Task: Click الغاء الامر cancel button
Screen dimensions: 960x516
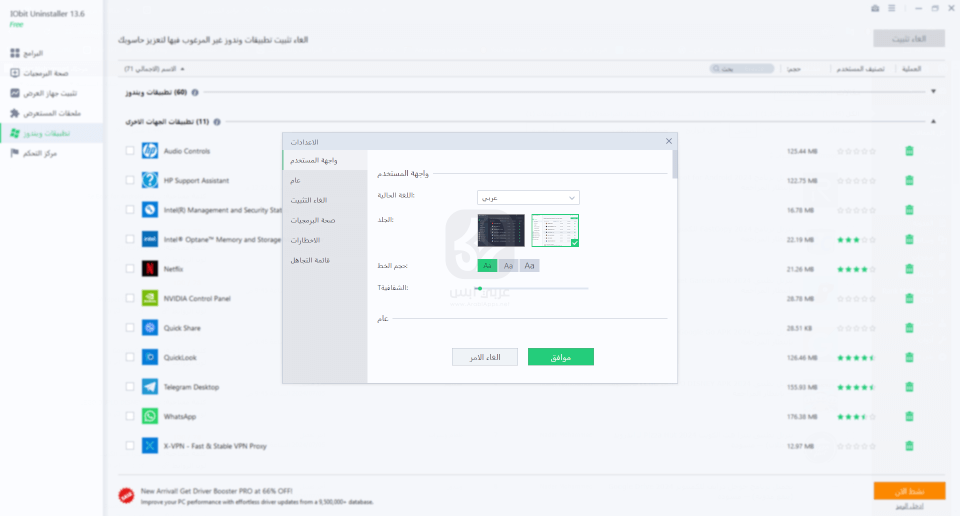Action: pyautogui.click(x=485, y=357)
